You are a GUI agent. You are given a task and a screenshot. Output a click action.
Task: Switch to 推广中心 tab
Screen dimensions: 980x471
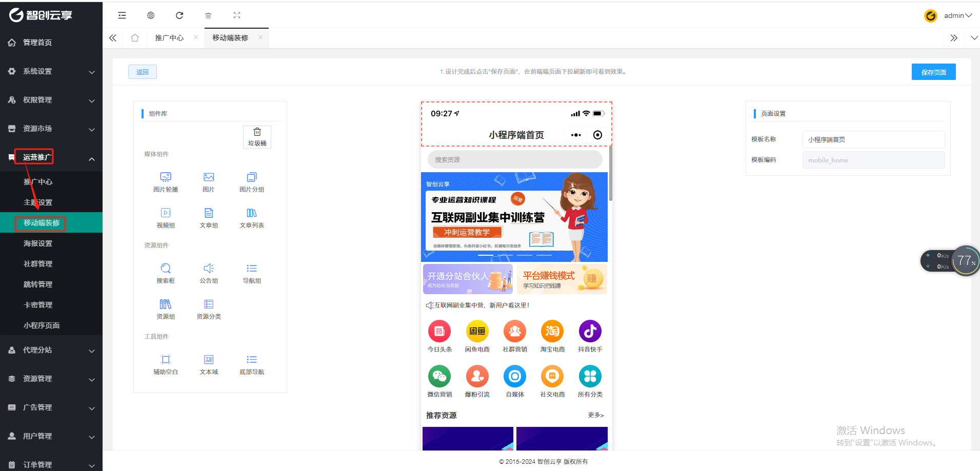tap(169, 38)
